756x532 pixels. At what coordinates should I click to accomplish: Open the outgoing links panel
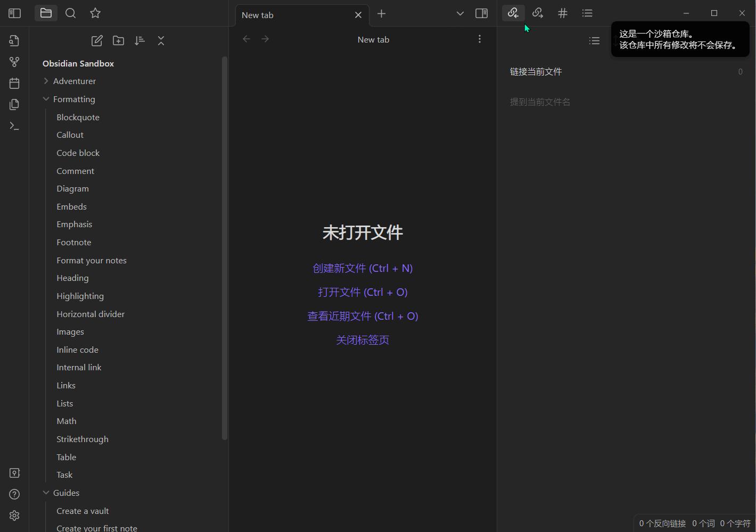pyautogui.click(x=538, y=13)
